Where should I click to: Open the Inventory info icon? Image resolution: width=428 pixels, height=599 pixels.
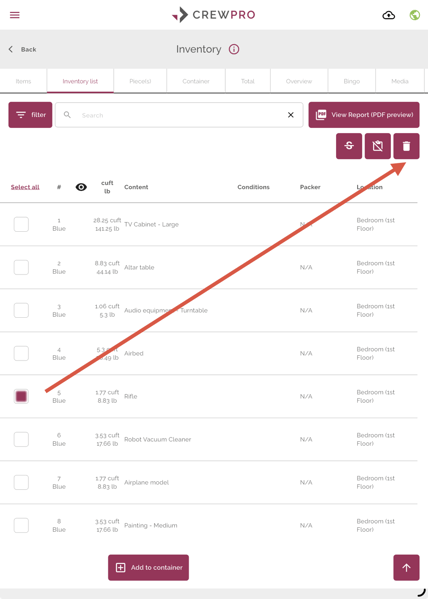point(234,49)
